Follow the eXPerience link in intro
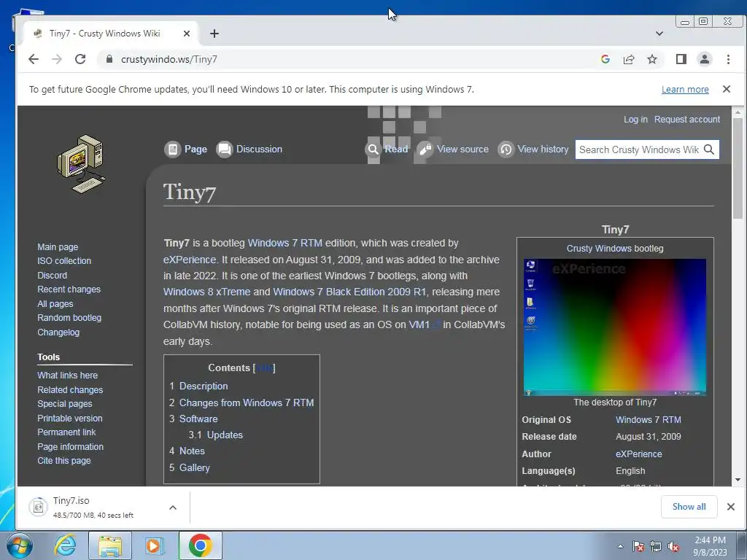Image resolution: width=747 pixels, height=560 pixels. pyautogui.click(x=190, y=260)
